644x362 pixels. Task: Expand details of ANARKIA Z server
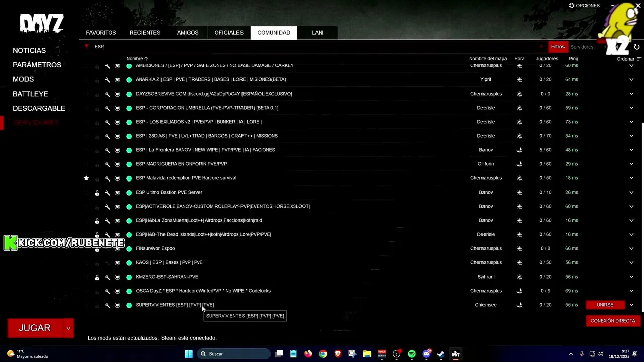point(631,79)
